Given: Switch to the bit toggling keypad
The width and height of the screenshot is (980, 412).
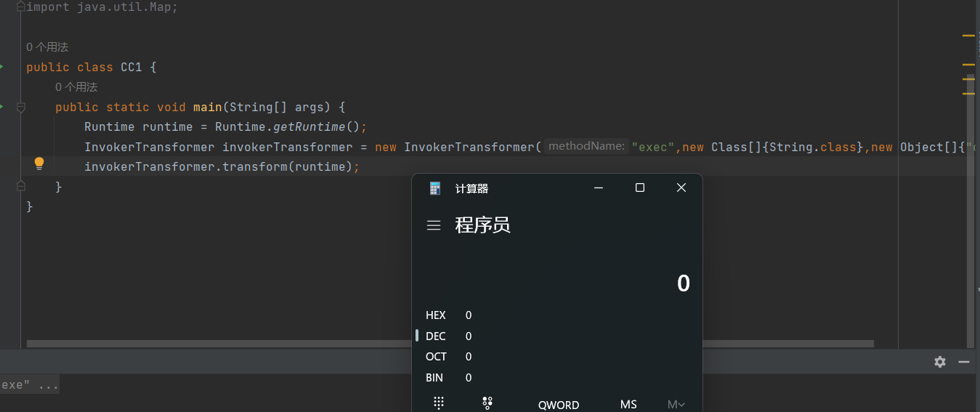Looking at the screenshot, I should (x=487, y=403).
